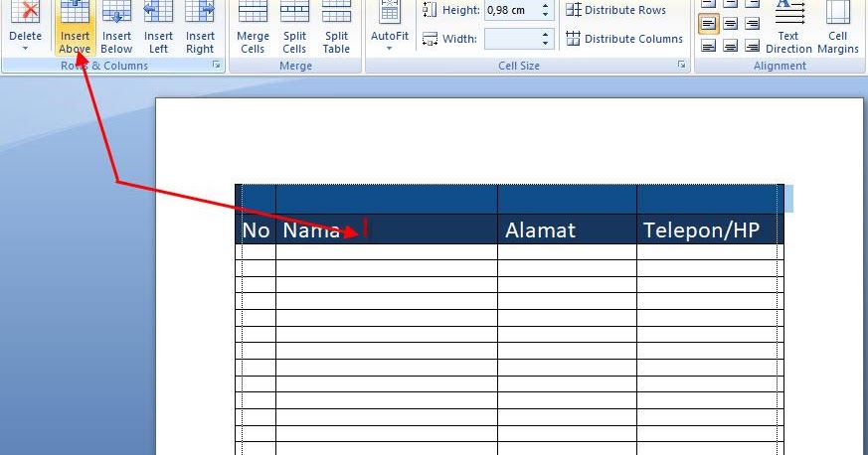Select Align Bottom Left alignment icon
The image size is (868, 455).
709,46
